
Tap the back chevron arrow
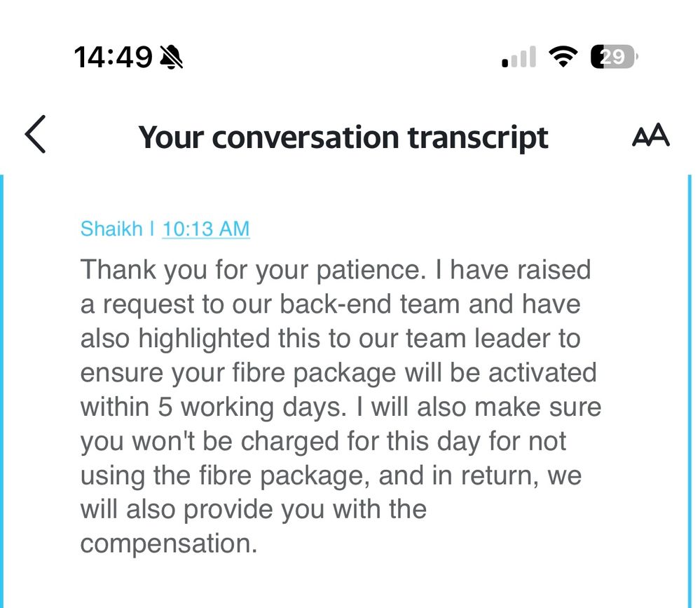click(35, 135)
